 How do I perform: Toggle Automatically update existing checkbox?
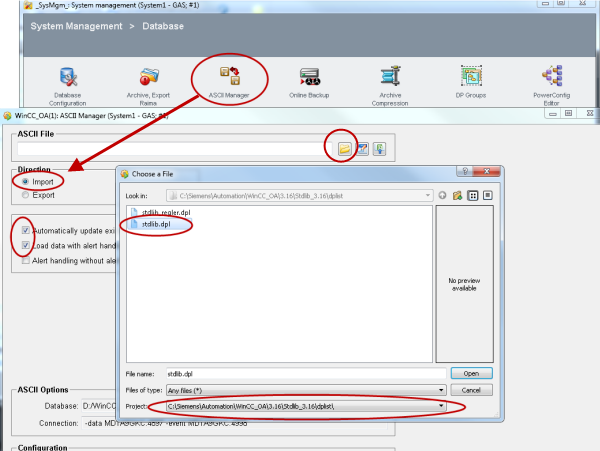pyautogui.click(x=26, y=231)
